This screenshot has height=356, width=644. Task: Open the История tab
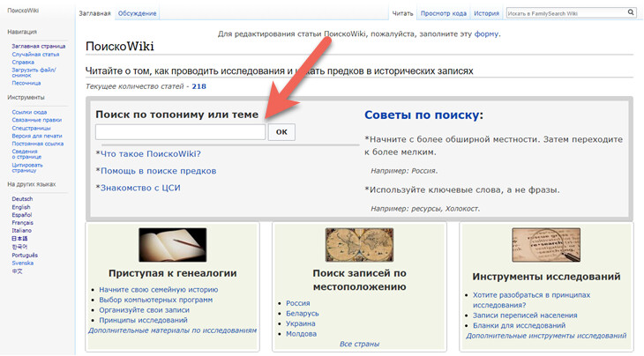(486, 13)
